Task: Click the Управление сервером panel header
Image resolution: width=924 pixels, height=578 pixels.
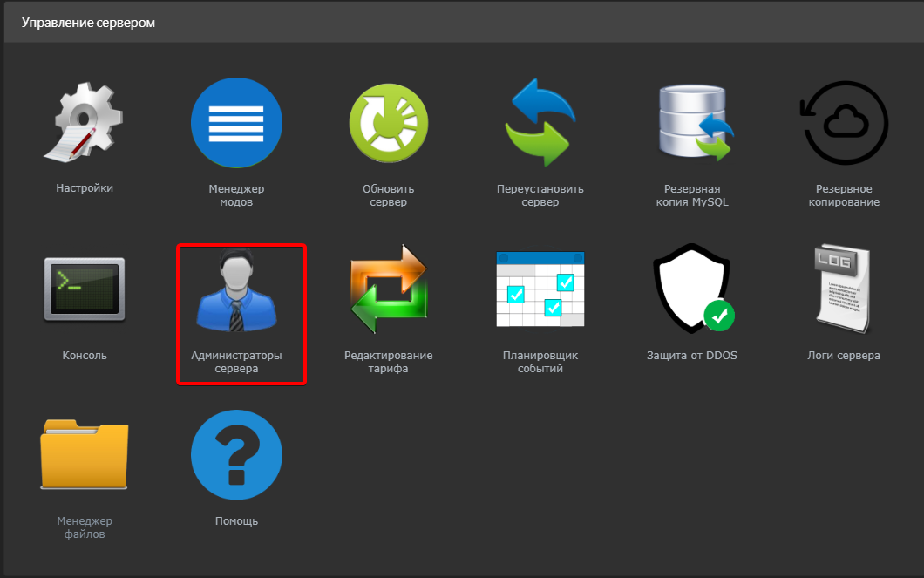Action: pos(464,23)
